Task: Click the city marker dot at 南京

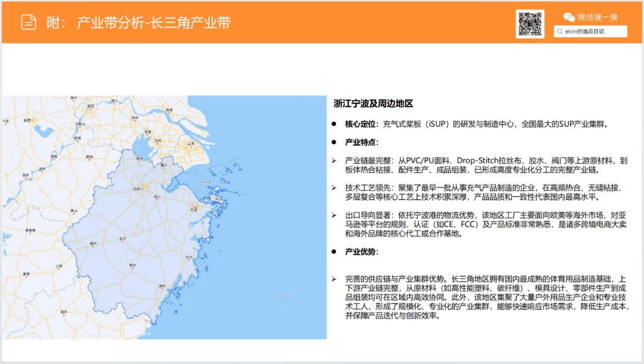Action: [x=89, y=109]
